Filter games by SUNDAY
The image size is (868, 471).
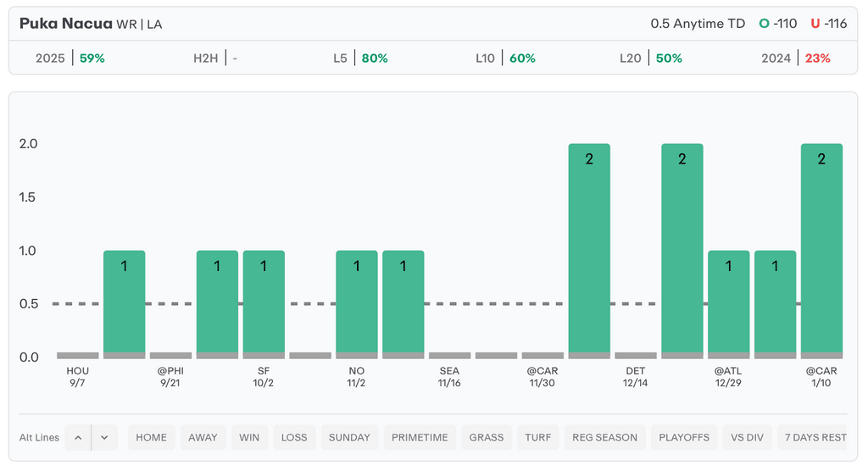[349, 437]
